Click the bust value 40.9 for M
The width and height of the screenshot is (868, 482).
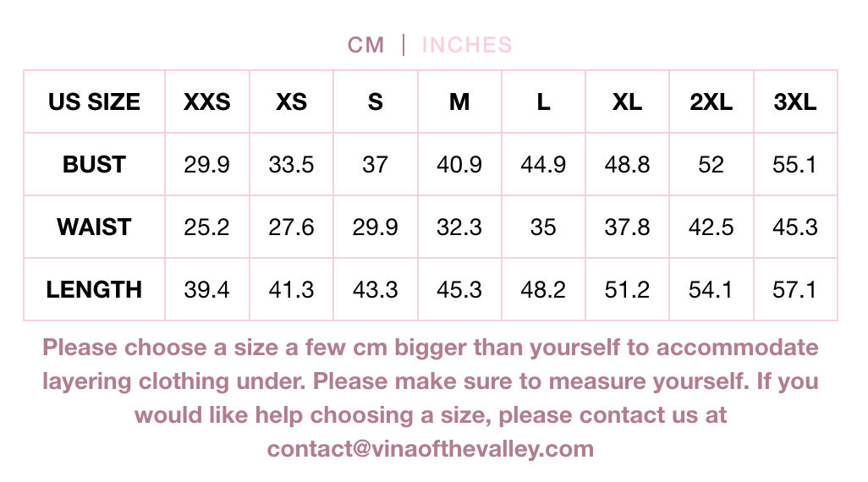coord(459,164)
